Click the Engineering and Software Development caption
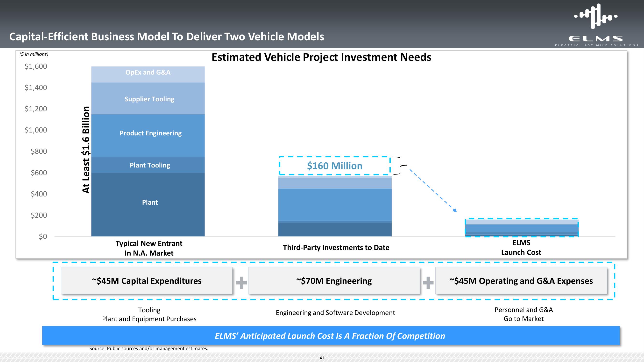644x362 pixels. point(335,313)
